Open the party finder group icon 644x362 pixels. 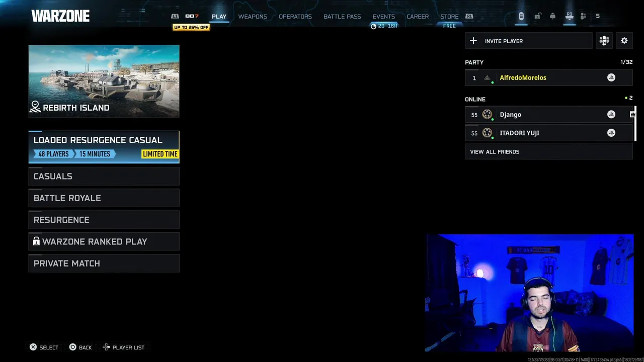[x=604, y=41]
